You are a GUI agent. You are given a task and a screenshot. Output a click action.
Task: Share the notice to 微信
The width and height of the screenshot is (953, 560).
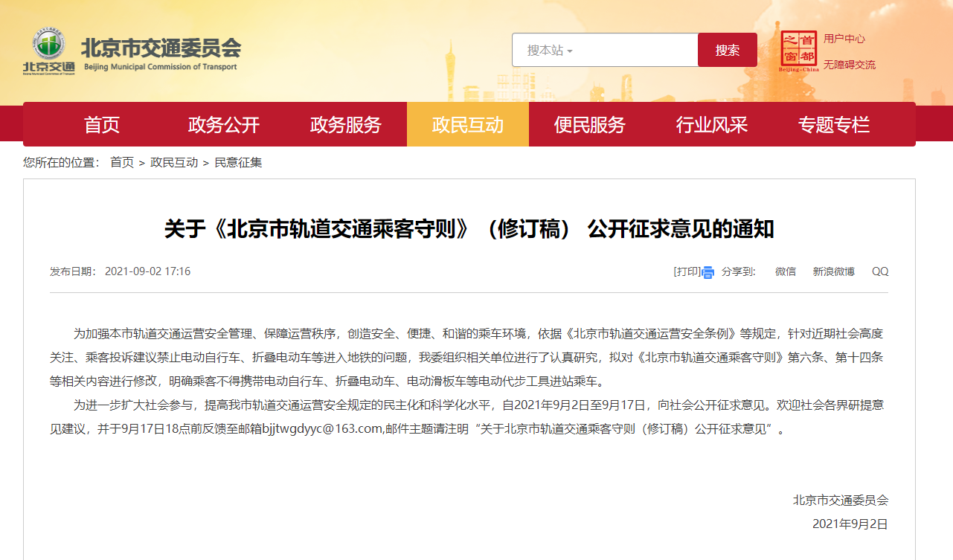tap(785, 271)
